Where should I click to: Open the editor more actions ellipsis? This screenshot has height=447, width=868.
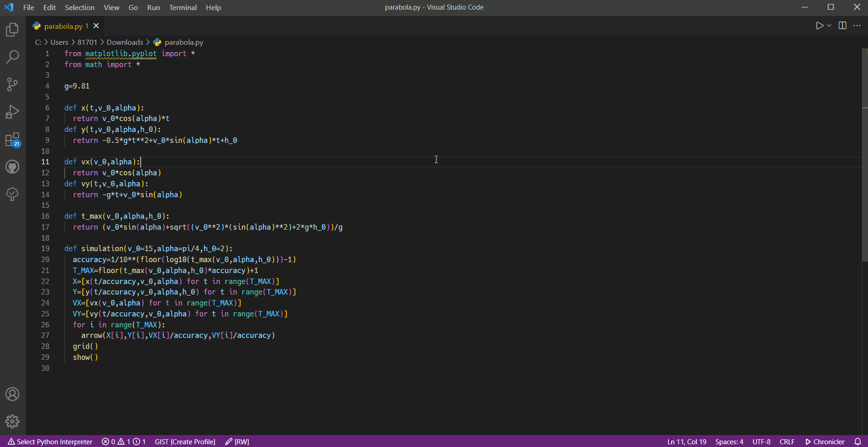point(857,26)
